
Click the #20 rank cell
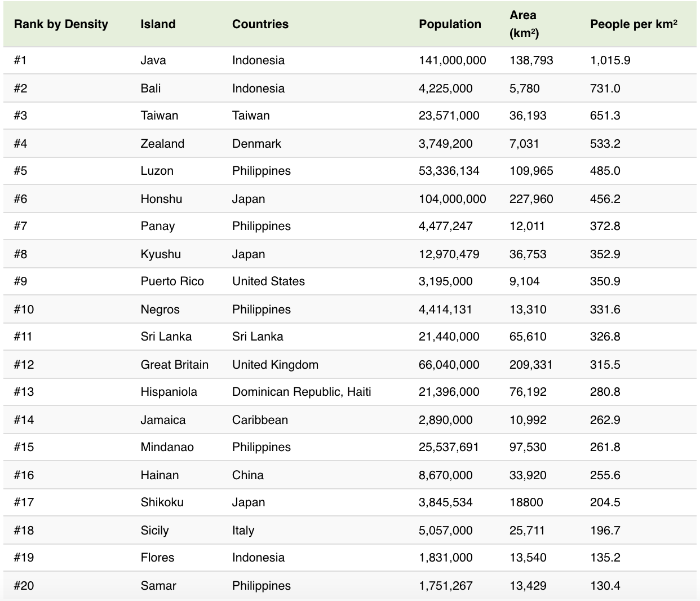[x=24, y=586]
